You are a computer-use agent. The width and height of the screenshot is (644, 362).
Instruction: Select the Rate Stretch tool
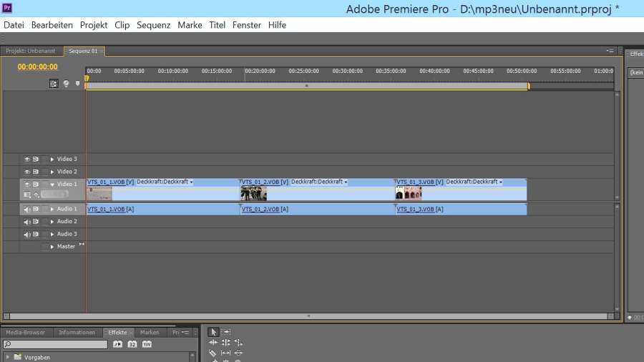click(238, 342)
